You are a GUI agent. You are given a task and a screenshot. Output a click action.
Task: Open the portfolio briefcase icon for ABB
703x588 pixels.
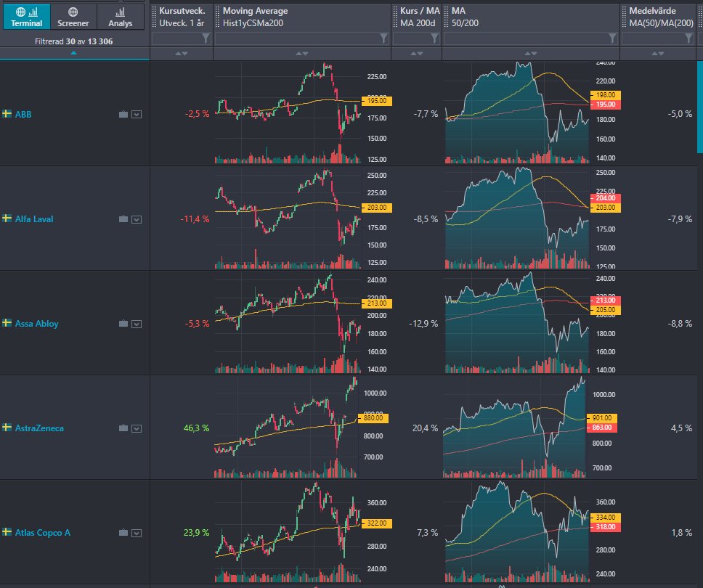click(x=123, y=114)
